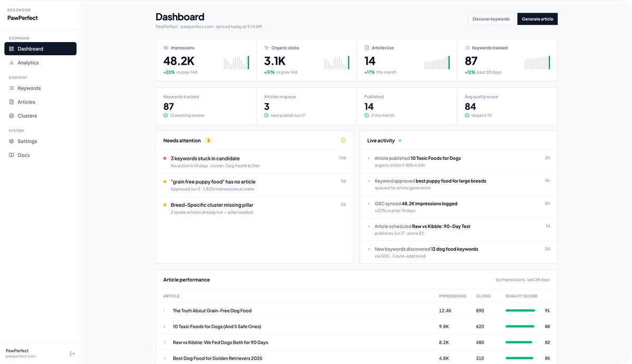Screen dimensions: 632x364
Task: Click the ARTICLE column header
Action: [171, 296]
